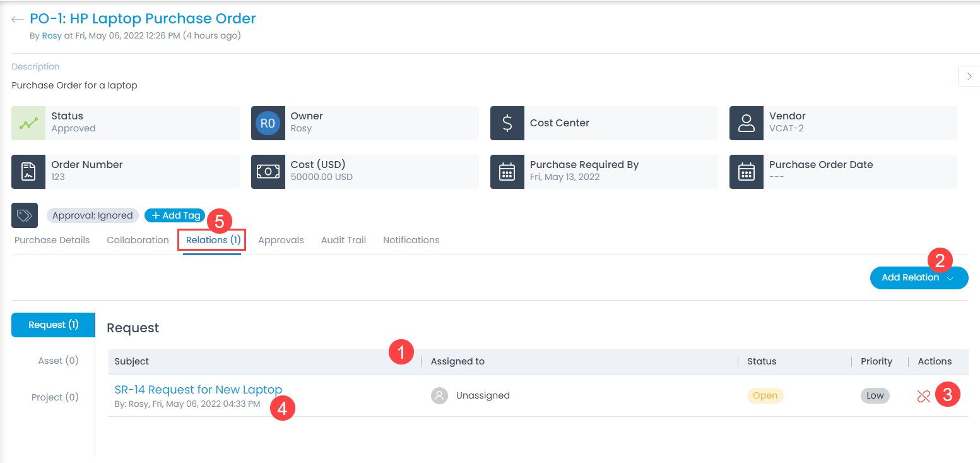980x463 pixels.
Task: Click the Unassigned user avatar
Action: [439, 395]
